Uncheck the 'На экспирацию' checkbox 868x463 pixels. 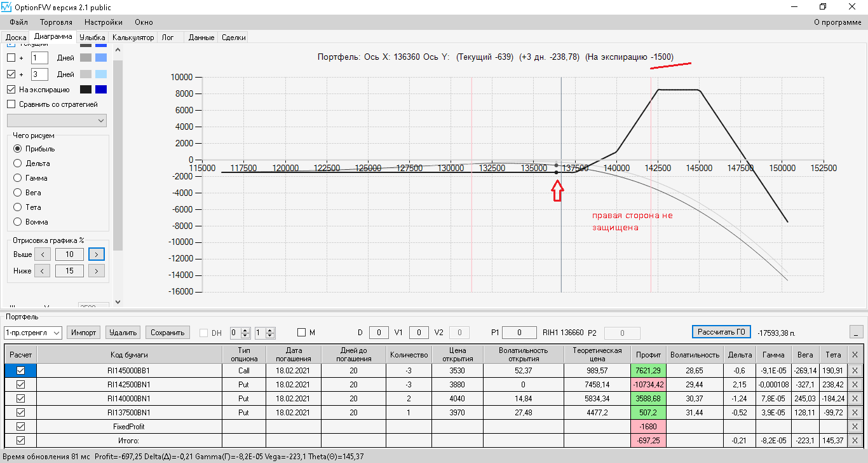pos(11,90)
